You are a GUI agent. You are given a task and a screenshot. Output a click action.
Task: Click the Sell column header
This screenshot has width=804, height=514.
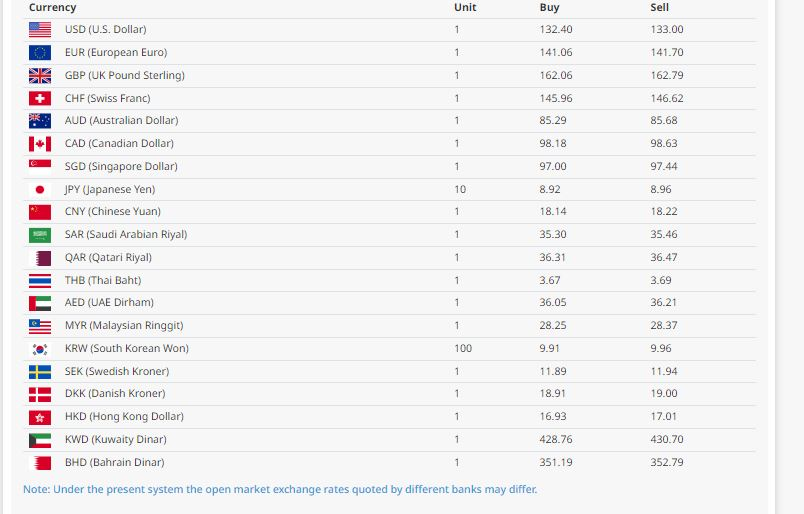659,7
